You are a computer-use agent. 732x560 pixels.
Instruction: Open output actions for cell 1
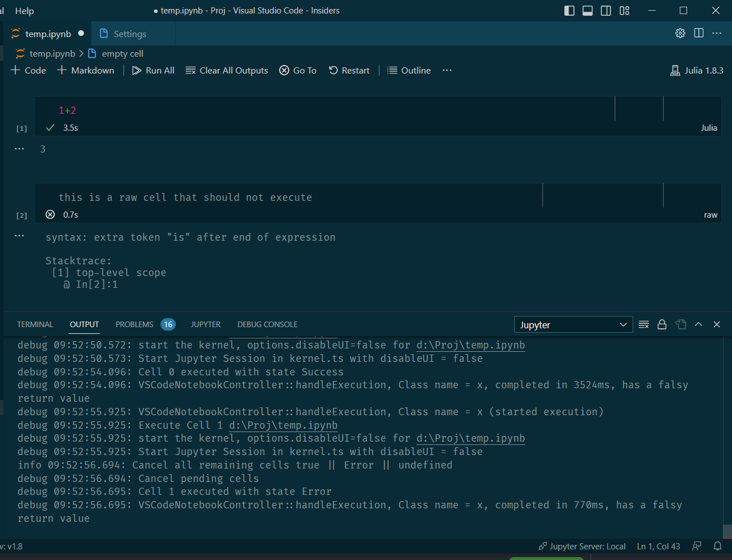[19, 149]
